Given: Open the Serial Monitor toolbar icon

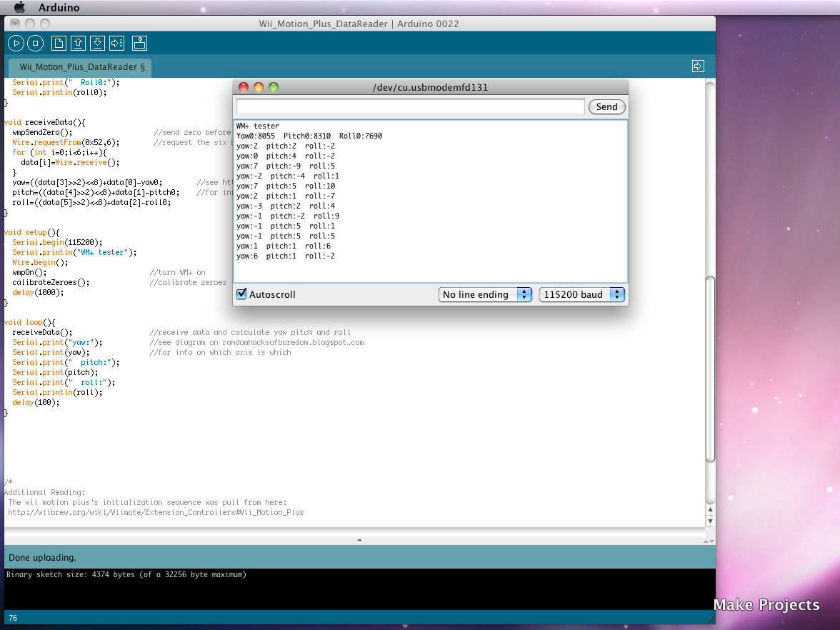Looking at the screenshot, I should pyautogui.click(x=140, y=43).
